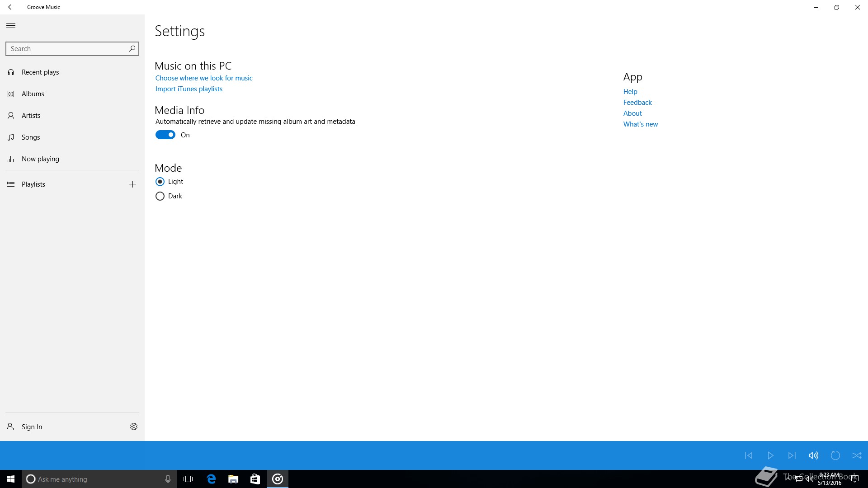Open the volume control
868x488 pixels.
(x=813, y=455)
